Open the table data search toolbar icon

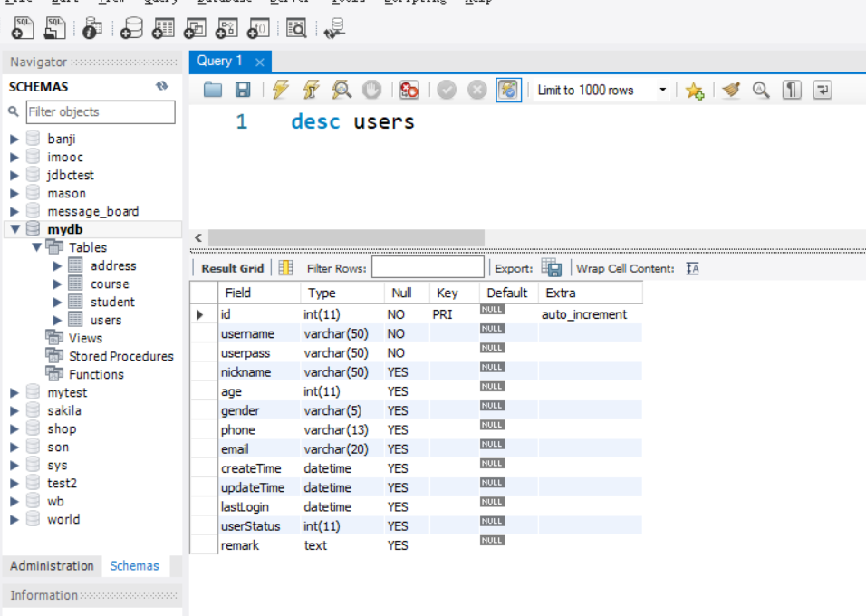(295, 29)
